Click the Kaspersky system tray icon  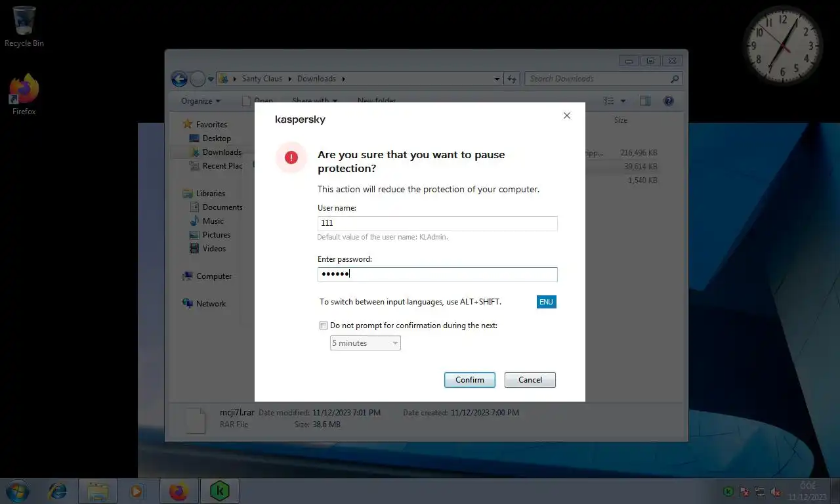pos(728,491)
